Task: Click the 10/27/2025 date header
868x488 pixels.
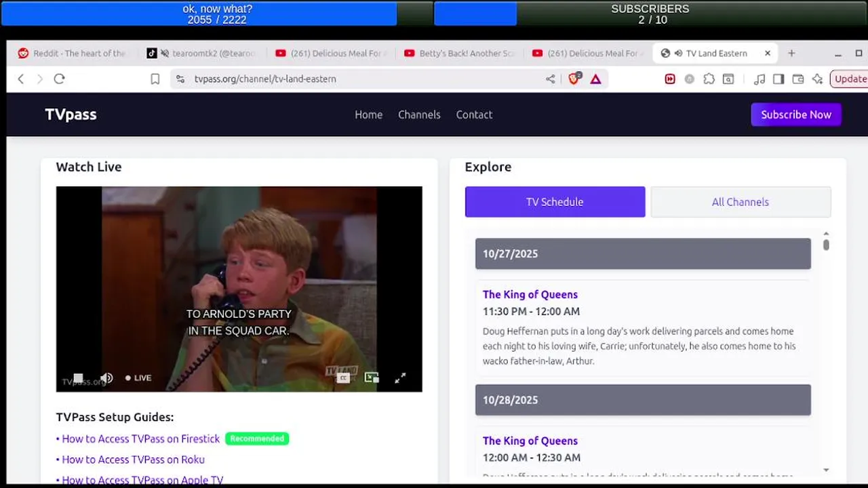Action: coord(643,253)
